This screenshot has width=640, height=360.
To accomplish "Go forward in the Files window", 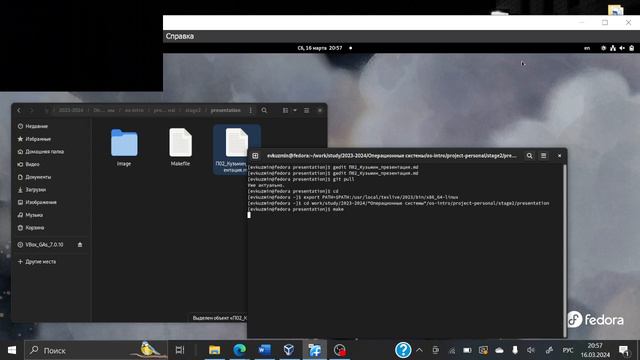I will point(31,110).
